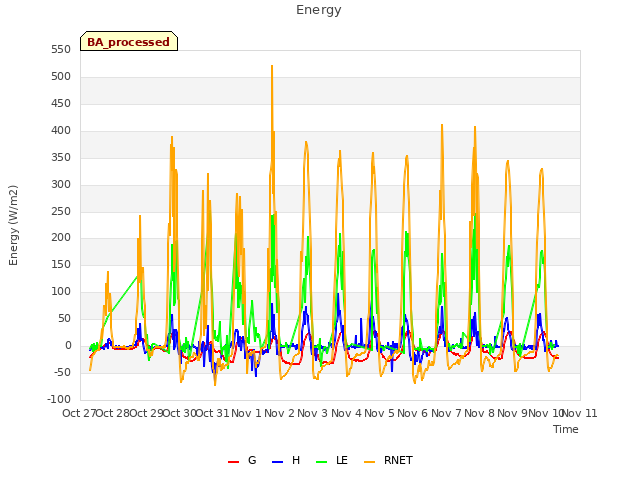Click the 300 y-axis tick label
Screen dimensions: 640x480
point(61,184)
